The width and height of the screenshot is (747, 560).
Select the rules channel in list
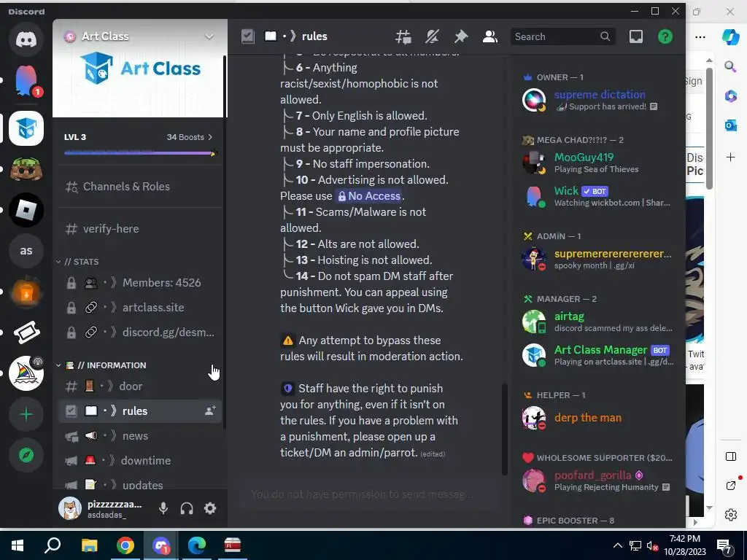coord(140,411)
